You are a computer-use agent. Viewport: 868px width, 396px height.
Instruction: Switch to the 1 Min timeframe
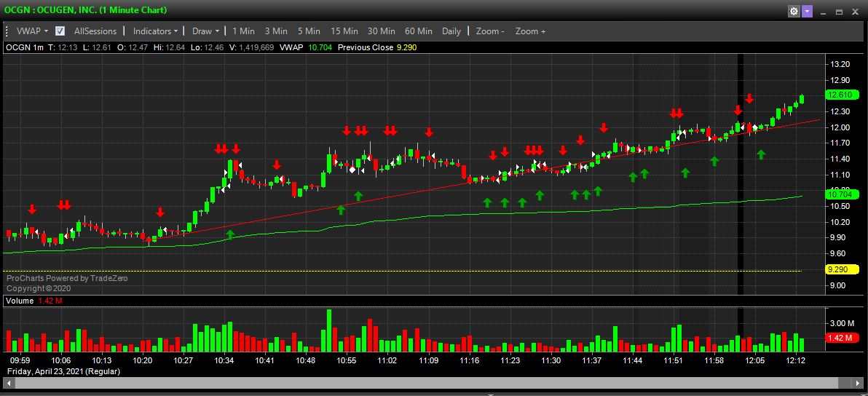243,31
